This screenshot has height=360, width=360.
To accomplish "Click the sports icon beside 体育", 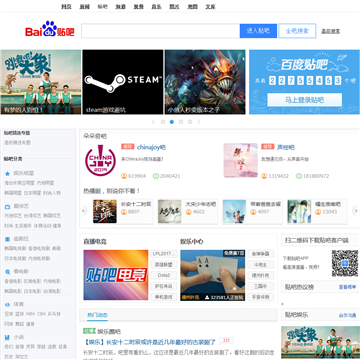I will point(7,304).
